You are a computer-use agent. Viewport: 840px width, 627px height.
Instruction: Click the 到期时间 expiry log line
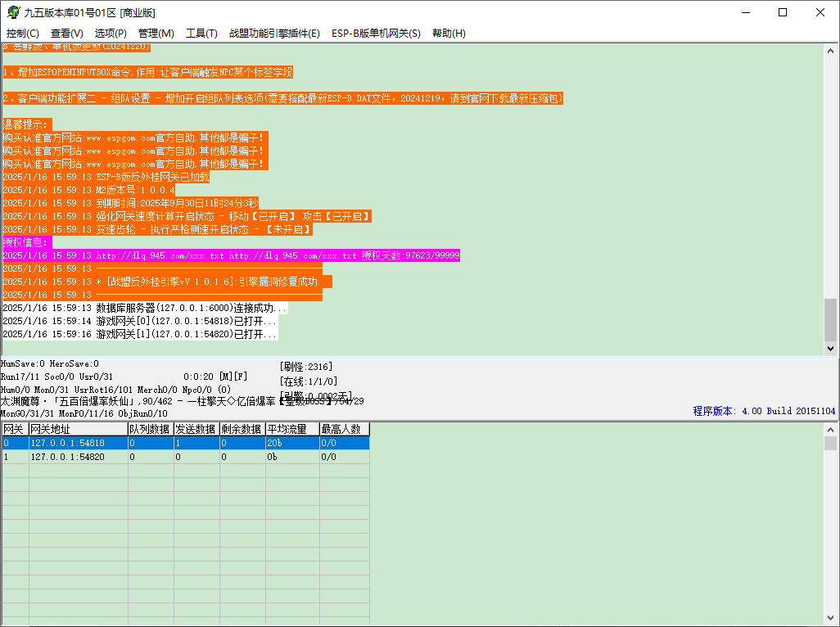coord(131,203)
